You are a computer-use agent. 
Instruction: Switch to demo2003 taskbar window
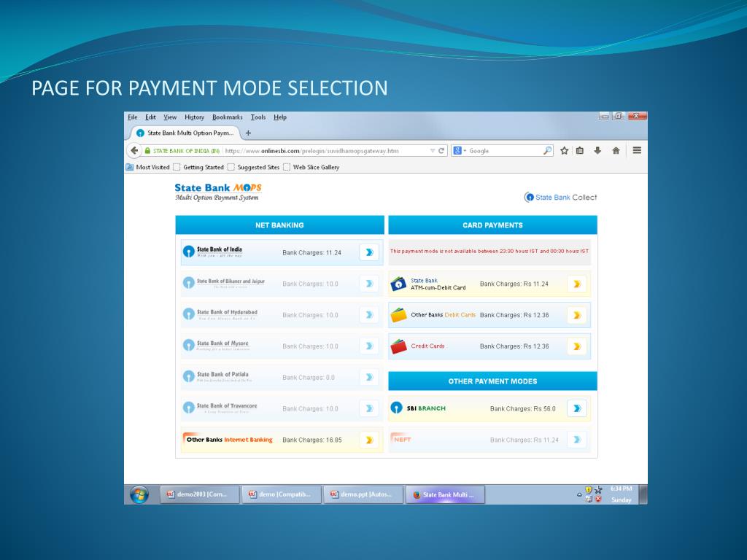pyautogui.click(x=200, y=495)
